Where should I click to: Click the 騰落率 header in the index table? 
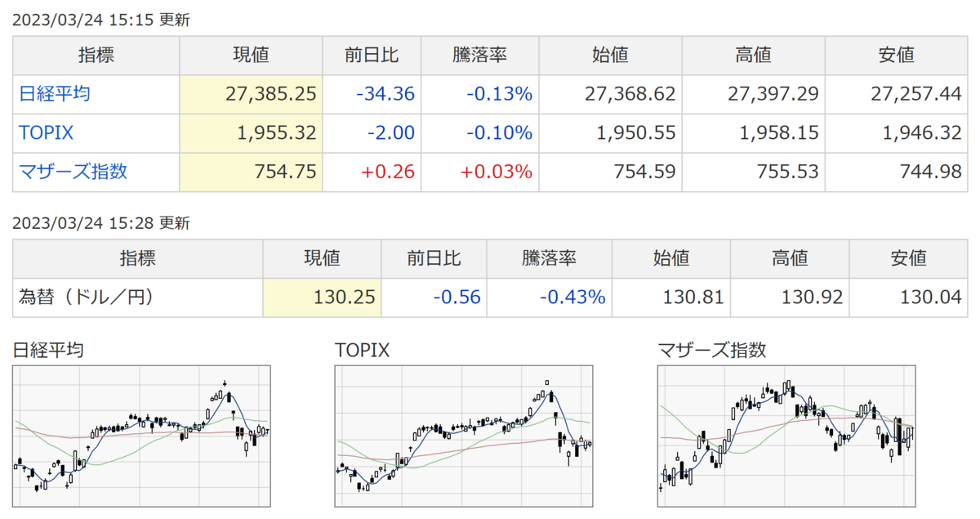(x=479, y=55)
